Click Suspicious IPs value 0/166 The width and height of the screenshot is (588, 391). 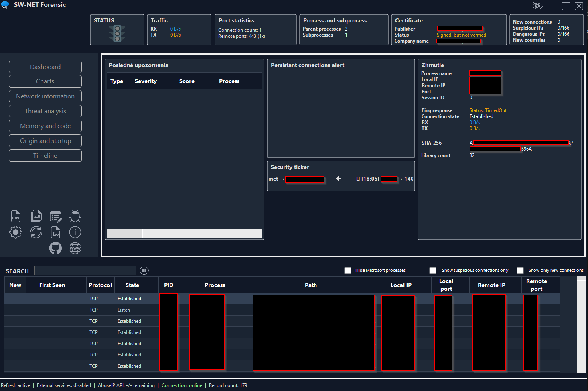click(563, 28)
